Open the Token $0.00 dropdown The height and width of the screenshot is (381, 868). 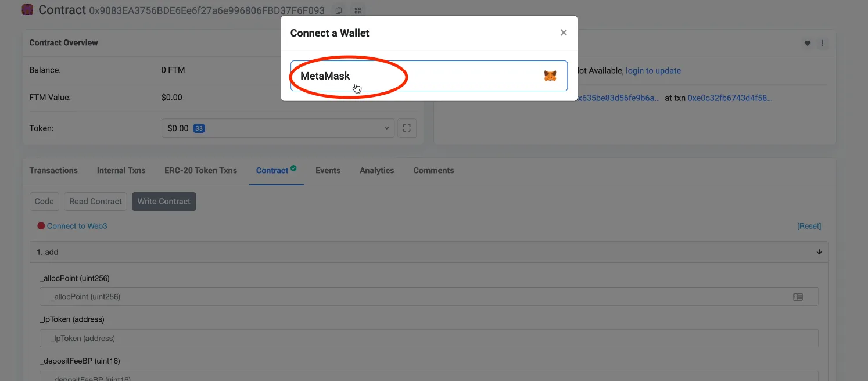pyautogui.click(x=278, y=128)
